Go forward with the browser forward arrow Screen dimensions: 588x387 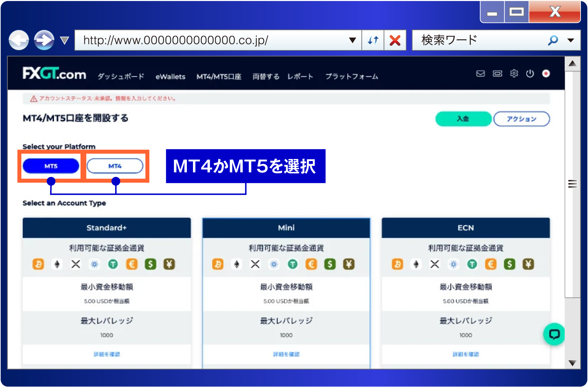(x=44, y=40)
